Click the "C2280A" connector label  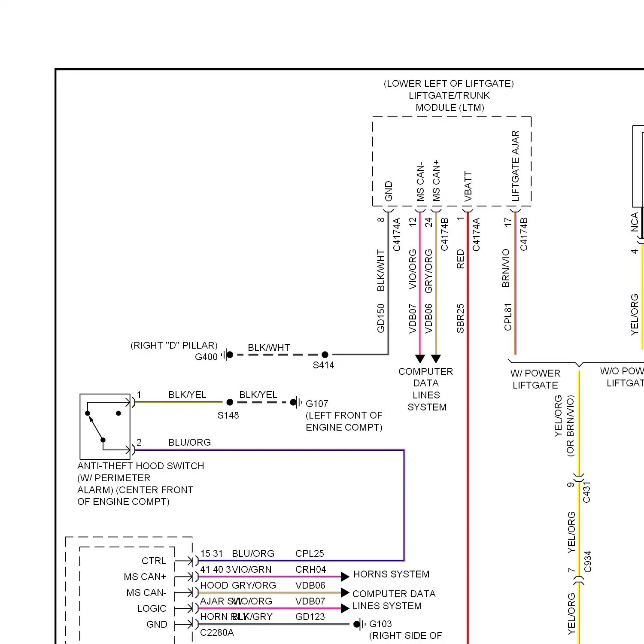coord(217,632)
